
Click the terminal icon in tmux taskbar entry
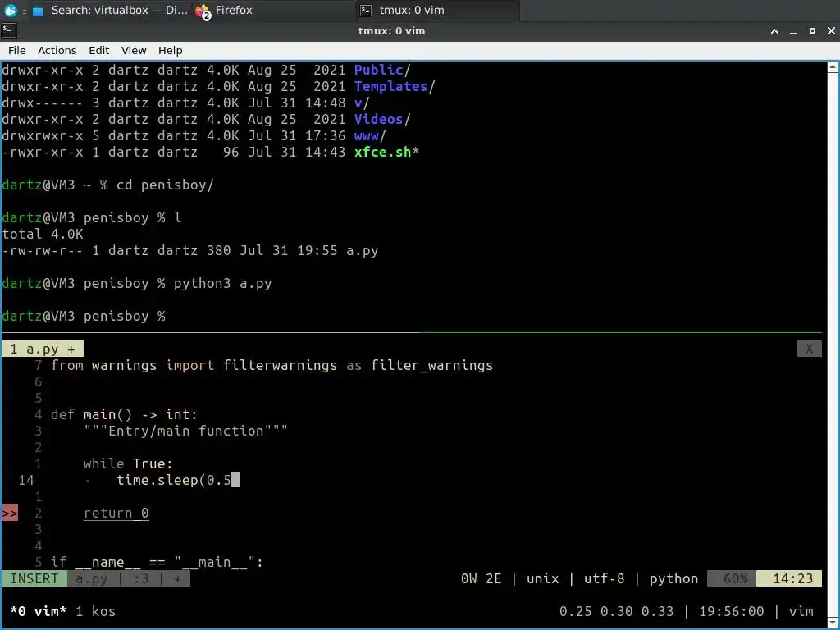pos(366,10)
